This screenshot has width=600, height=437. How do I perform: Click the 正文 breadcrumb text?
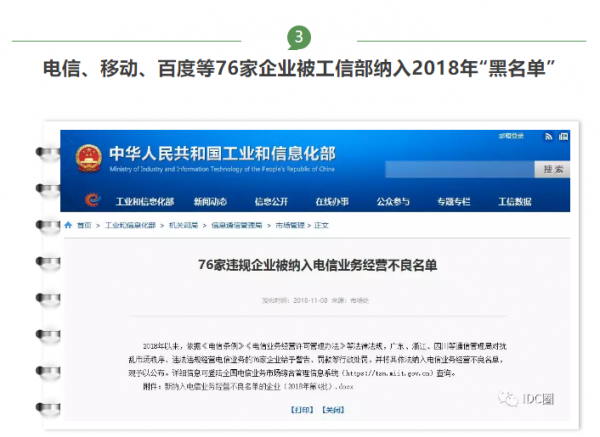point(321,225)
